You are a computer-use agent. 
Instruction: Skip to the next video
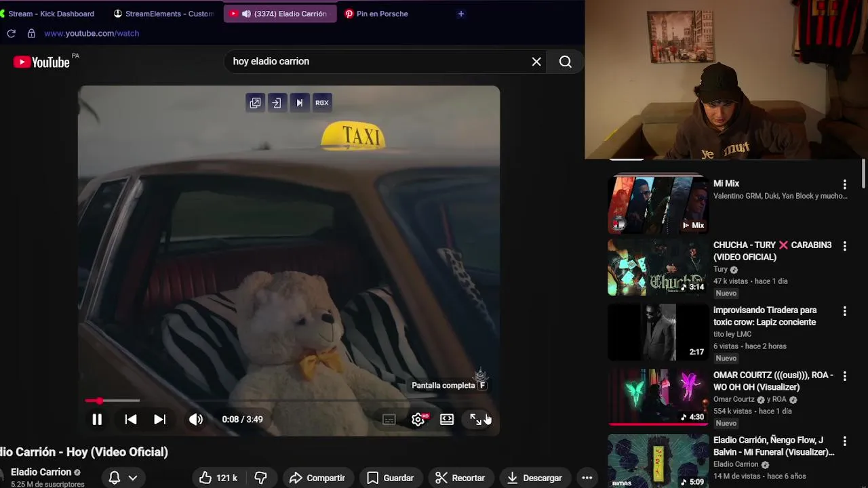[x=159, y=420]
